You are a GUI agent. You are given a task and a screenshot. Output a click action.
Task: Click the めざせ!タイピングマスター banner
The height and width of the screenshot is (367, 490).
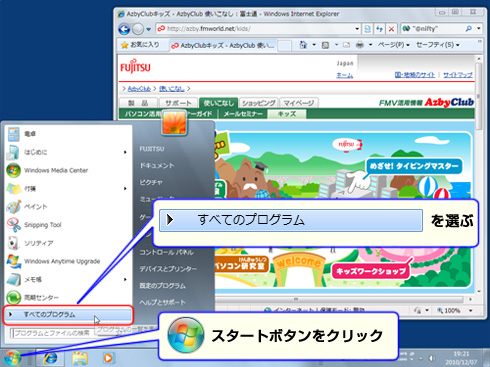[x=414, y=166]
